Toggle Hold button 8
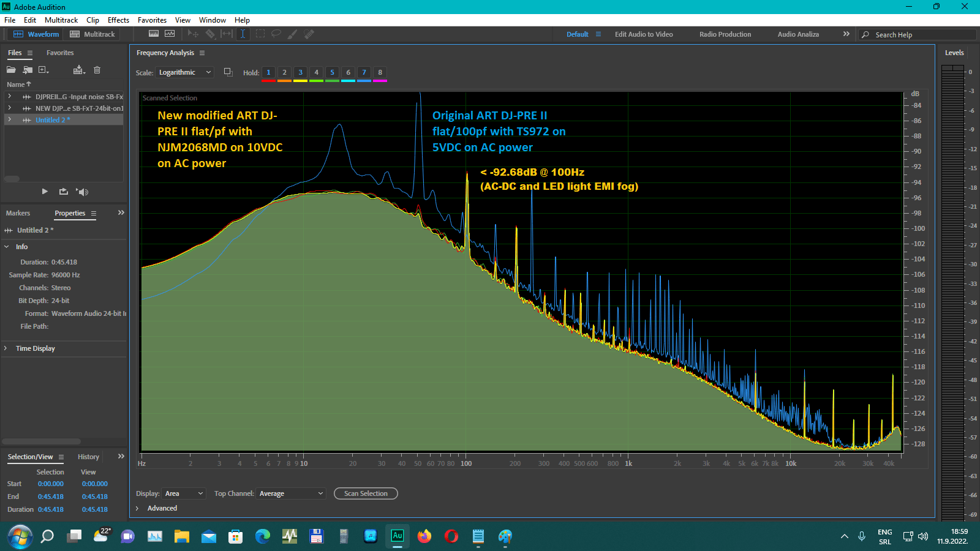Image resolution: width=980 pixels, height=551 pixels. point(380,72)
